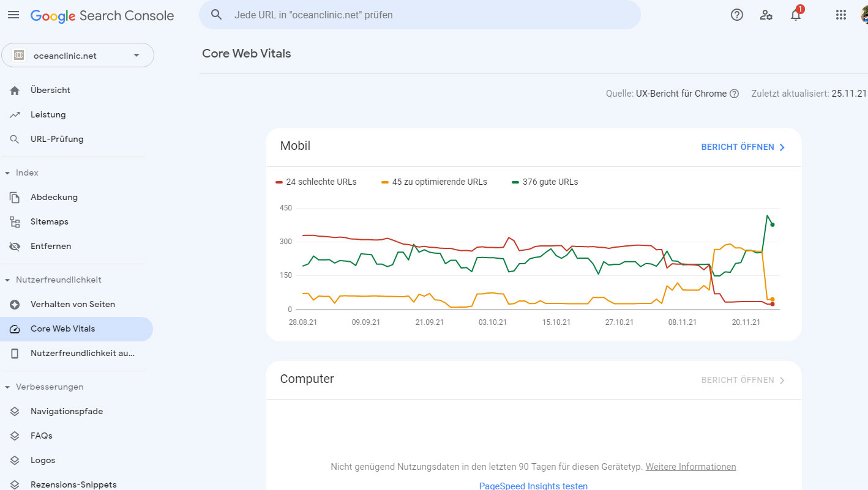Collapse the Index section
The image size is (868, 490).
coord(7,173)
